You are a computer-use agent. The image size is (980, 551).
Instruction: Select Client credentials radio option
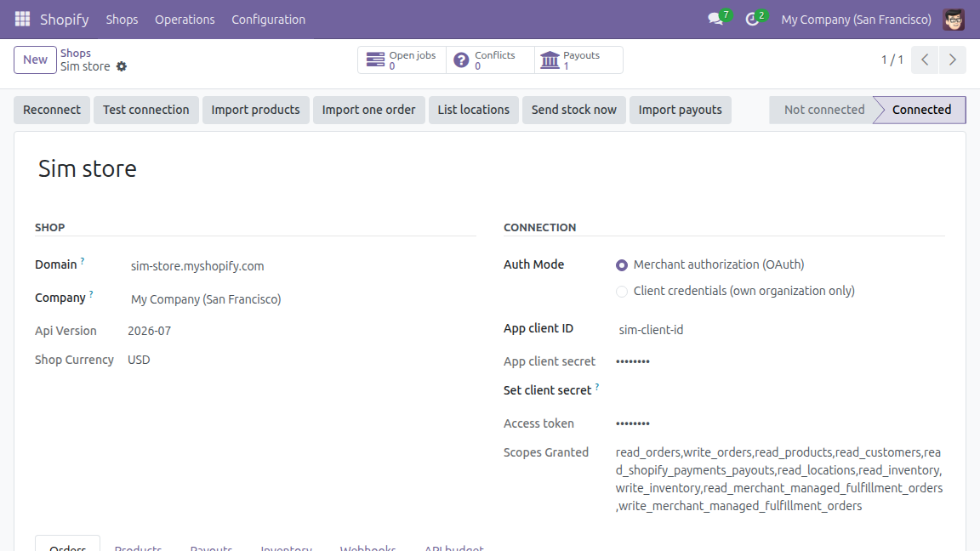click(621, 292)
